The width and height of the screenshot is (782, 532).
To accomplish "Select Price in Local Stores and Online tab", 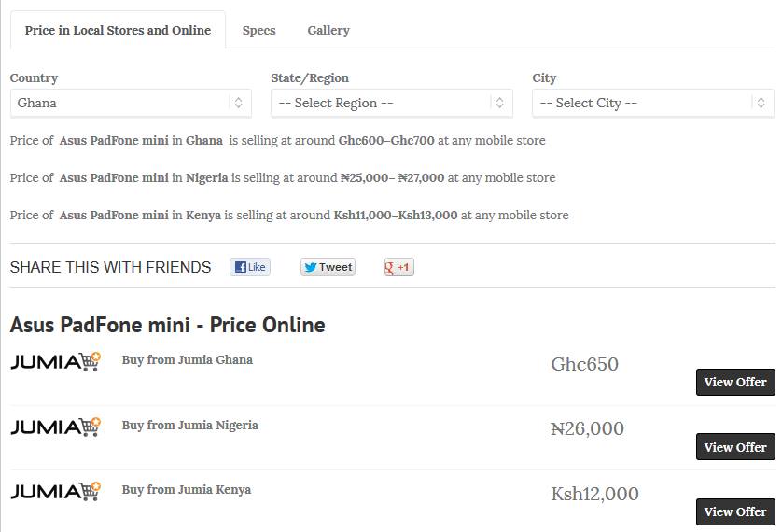I will [118, 31].
